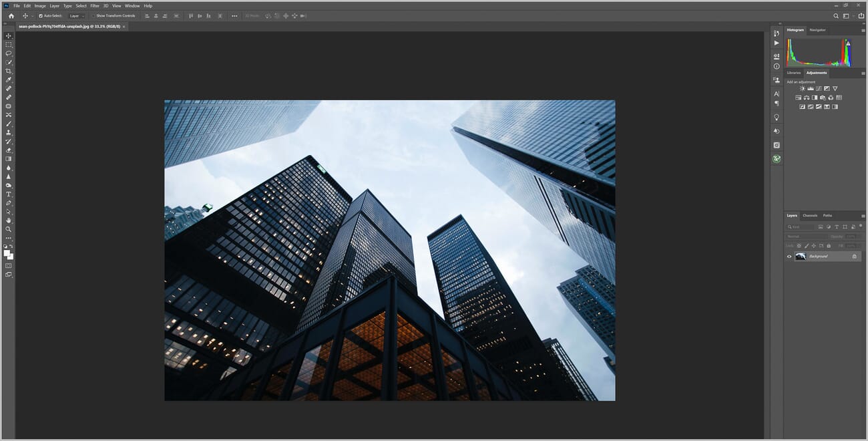Add a Curves adjustment layer
Image resolution: width=868 pixels, height=441 pixels.
point(819,88)
